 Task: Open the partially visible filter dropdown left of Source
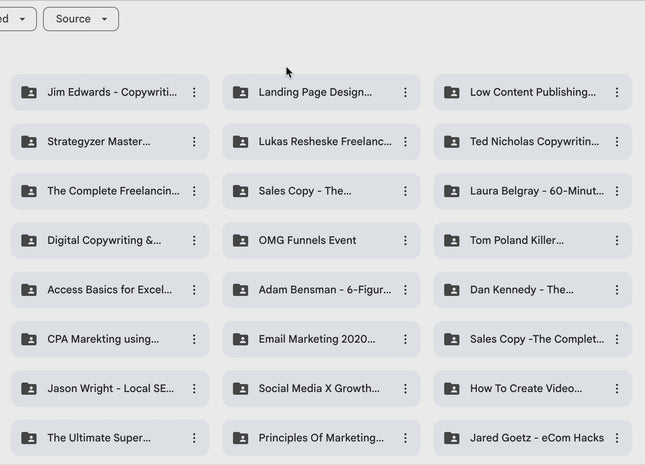click(x=16, y=19)
